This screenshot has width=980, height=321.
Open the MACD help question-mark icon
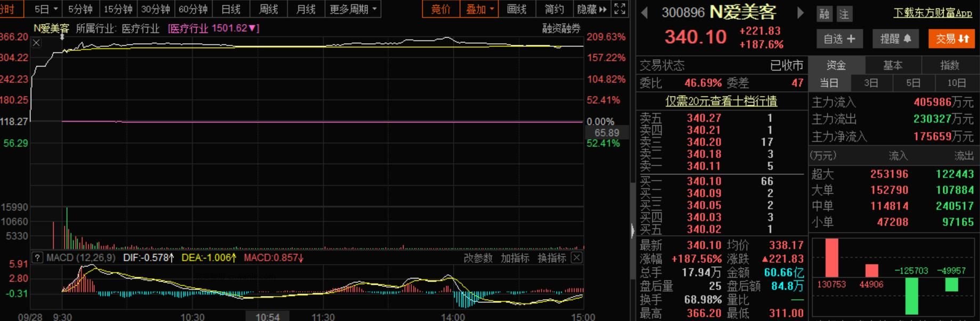coord(37,258)
